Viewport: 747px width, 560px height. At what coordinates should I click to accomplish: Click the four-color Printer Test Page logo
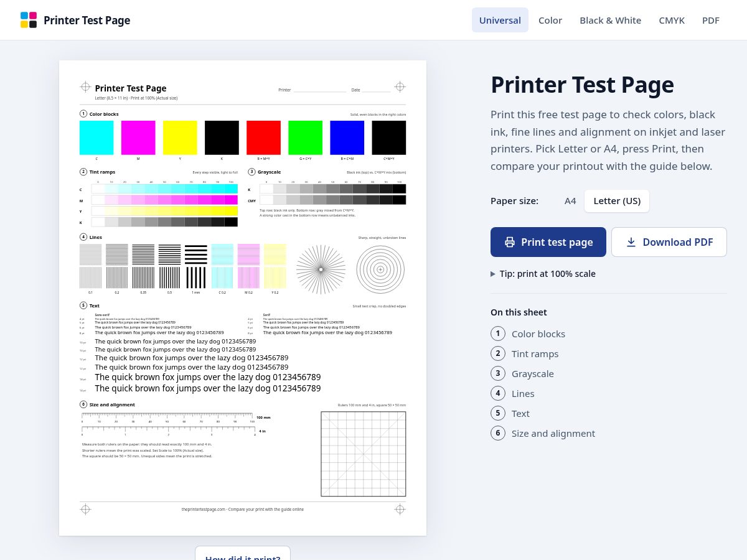tap(29, 20)
